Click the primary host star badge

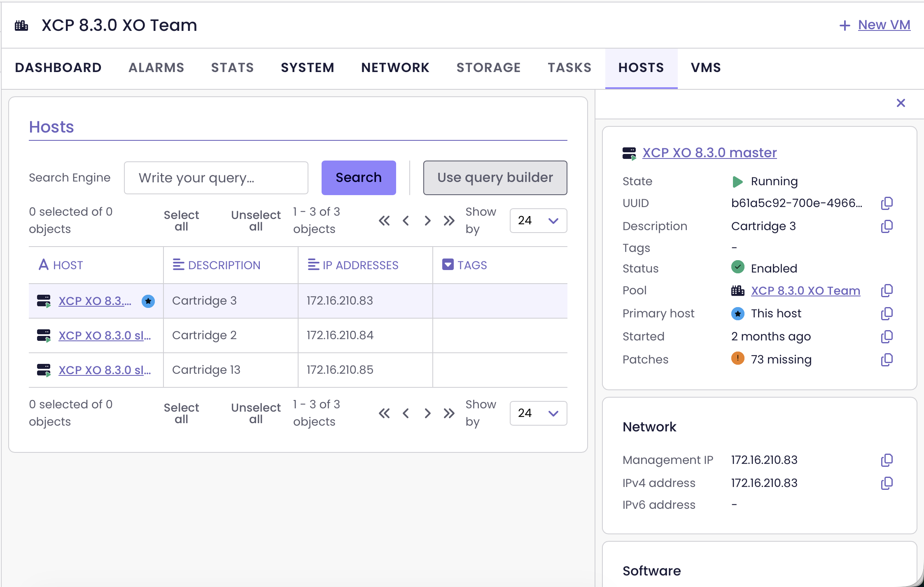pyautogui.click(x=148, y=301)
